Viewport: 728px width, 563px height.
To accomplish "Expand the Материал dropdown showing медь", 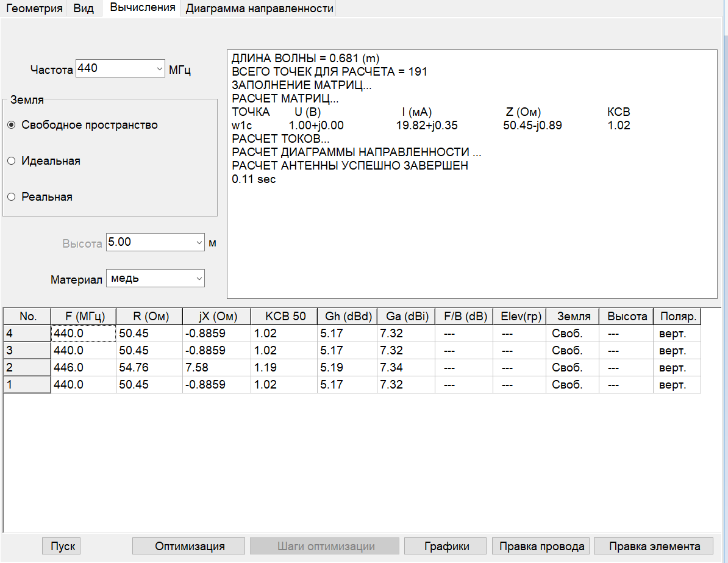I will tap(199, 278).
